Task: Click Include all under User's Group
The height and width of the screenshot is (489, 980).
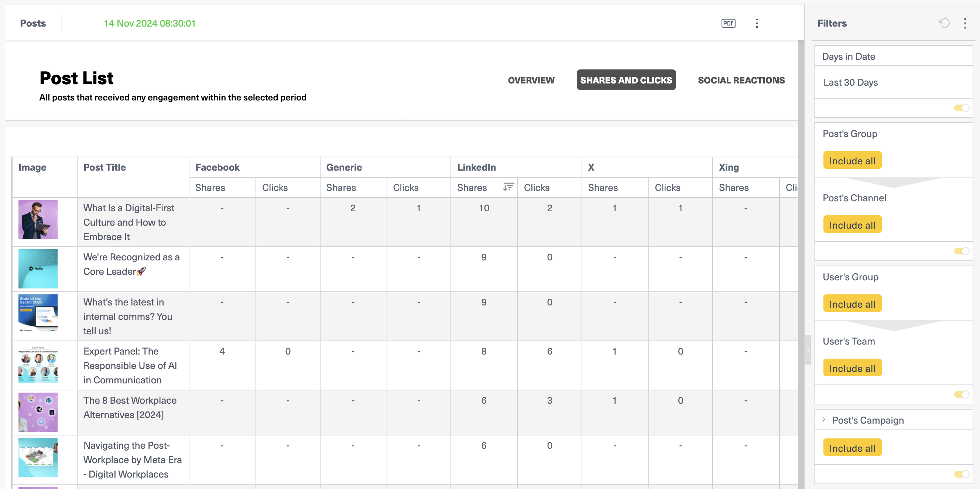Action: (852, 304)
